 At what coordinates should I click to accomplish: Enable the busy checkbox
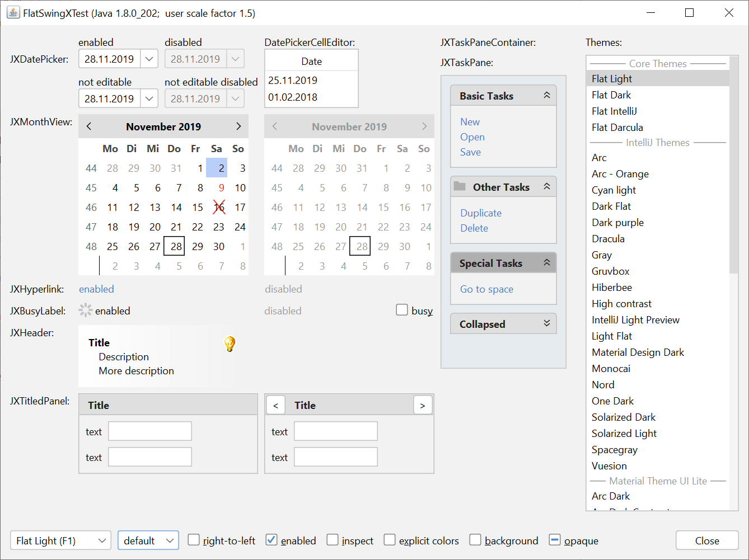(402, 310)
